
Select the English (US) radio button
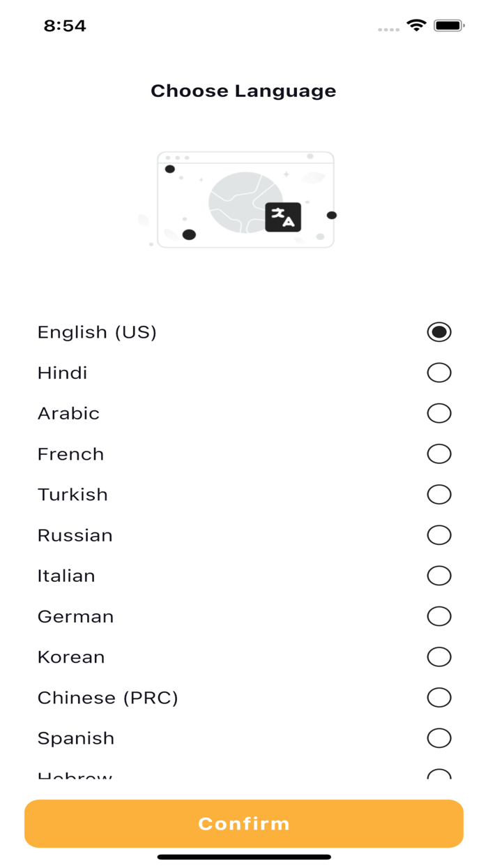coord(439,331)
